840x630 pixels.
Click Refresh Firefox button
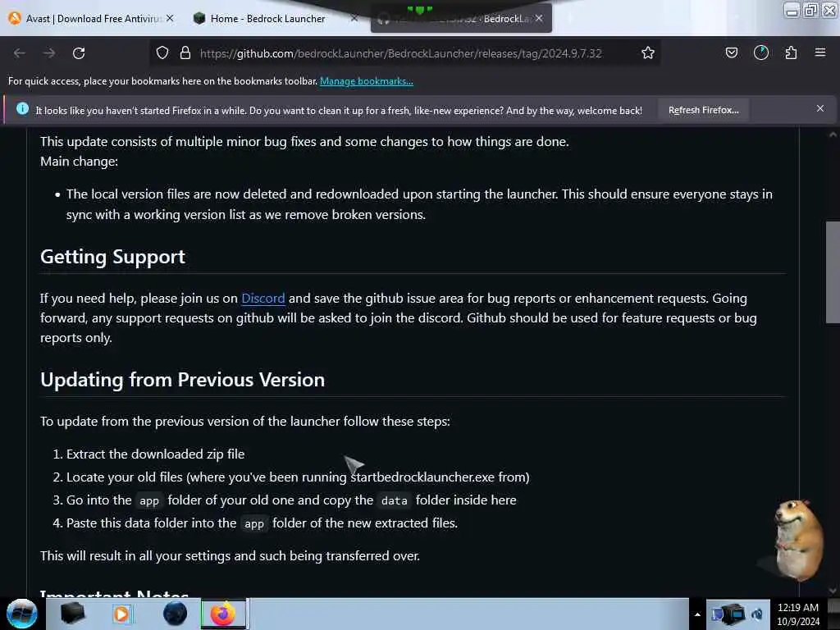tap(703, 111)
